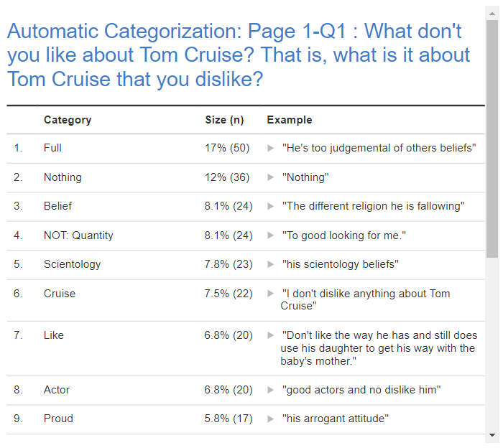Expand the NOT: Quantity example arrow
This screenshot has width=503, height=448.
[x=271, y=235]
